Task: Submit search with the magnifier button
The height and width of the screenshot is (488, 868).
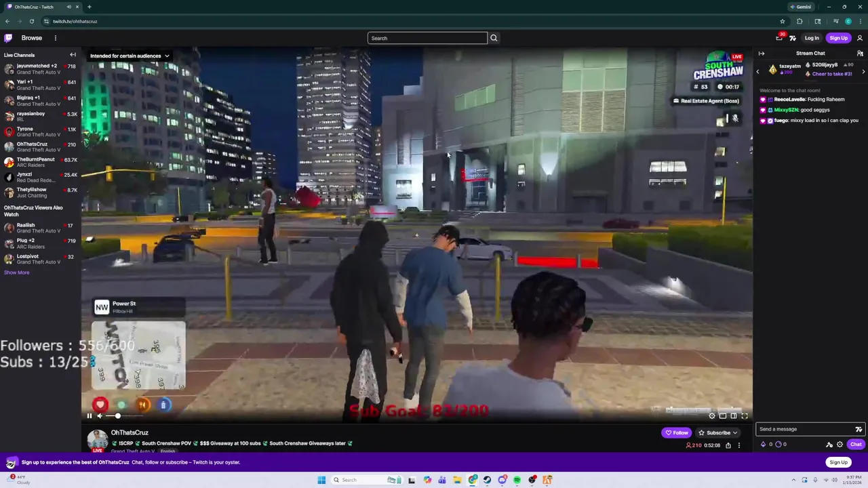Action: coord(494,38)
